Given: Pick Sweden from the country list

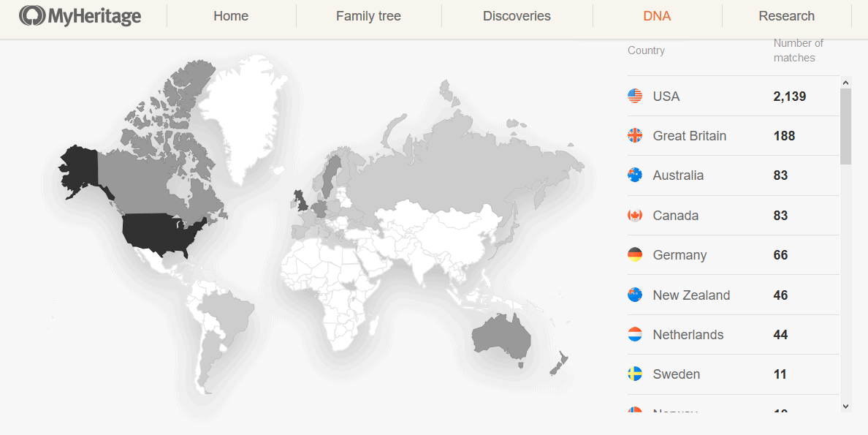Looking at the screenshot, I should pos(677,374).
